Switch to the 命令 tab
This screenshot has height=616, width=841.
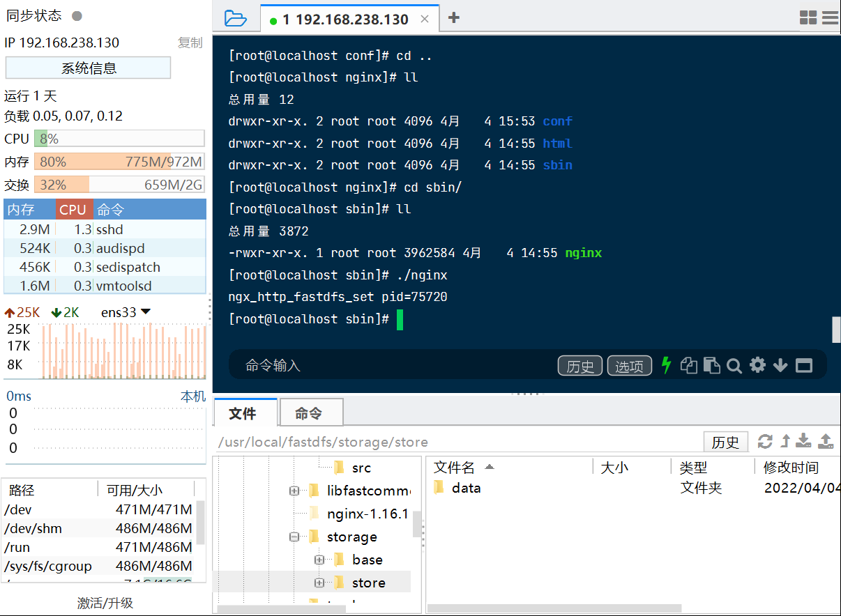[311, 413]
